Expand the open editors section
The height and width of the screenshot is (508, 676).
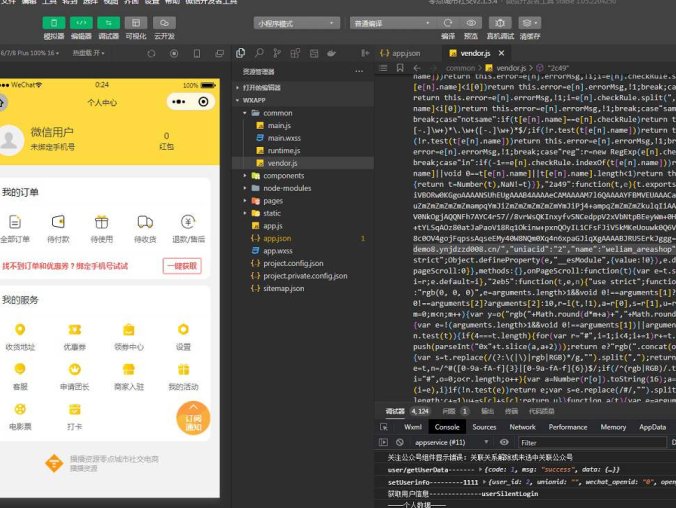tap(303, 88)
